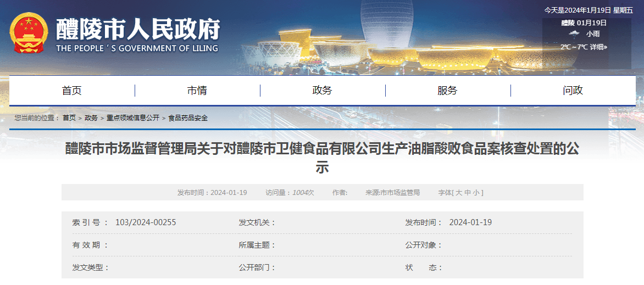Set font size to 中
Screen dimensions: 644x285
[x=468, y=193]
